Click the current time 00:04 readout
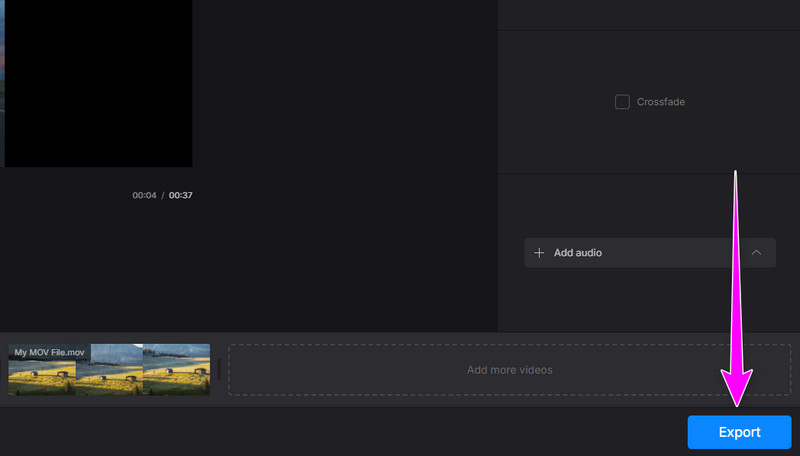 (x=144, y=195)
